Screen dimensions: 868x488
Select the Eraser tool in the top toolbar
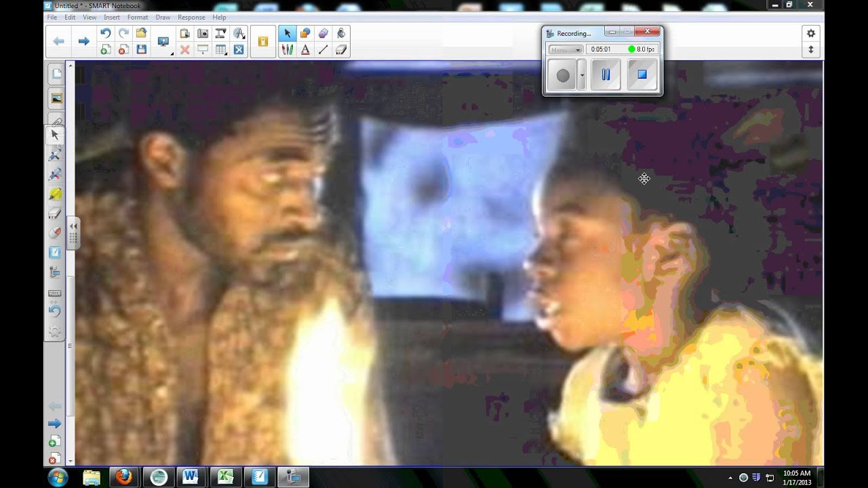tap(341, 49)
